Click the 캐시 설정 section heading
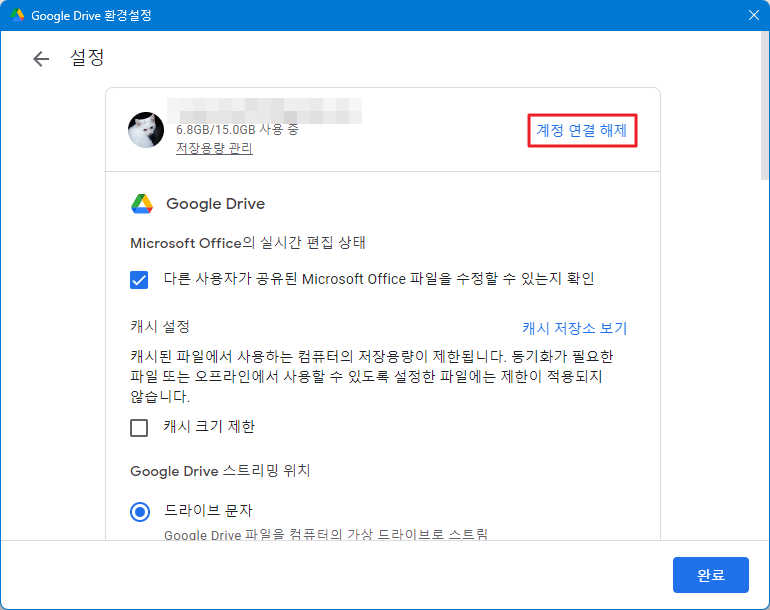 point(160,327)
